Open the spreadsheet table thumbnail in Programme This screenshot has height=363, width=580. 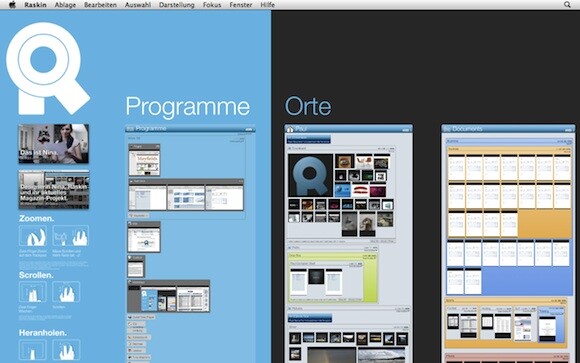[193, 299]
